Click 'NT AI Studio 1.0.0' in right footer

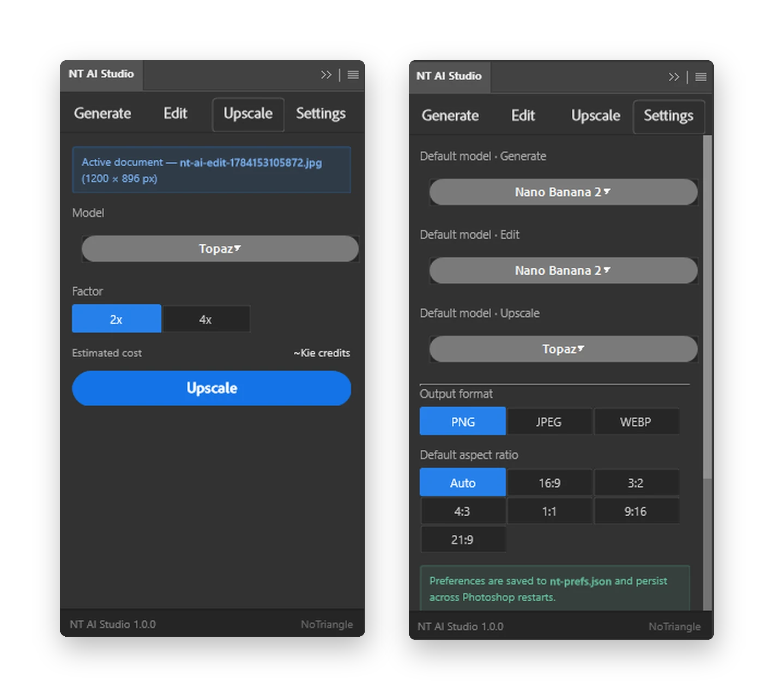(x=461, y=626)
